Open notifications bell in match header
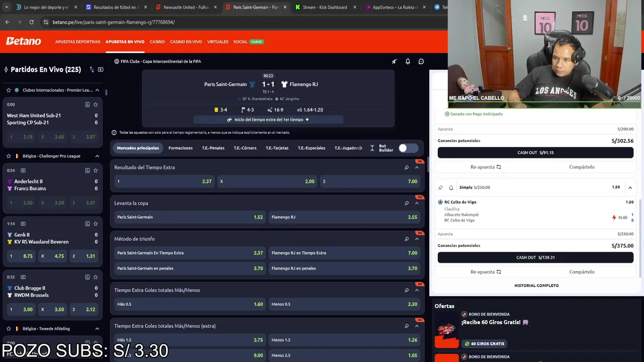This screenshot has height=362, width=644. tap(408, 61)
